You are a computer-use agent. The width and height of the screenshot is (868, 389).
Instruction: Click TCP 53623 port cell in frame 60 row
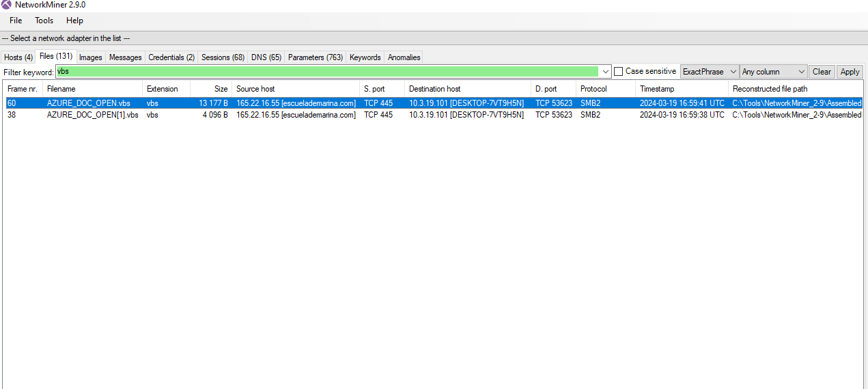click(554, 103)
